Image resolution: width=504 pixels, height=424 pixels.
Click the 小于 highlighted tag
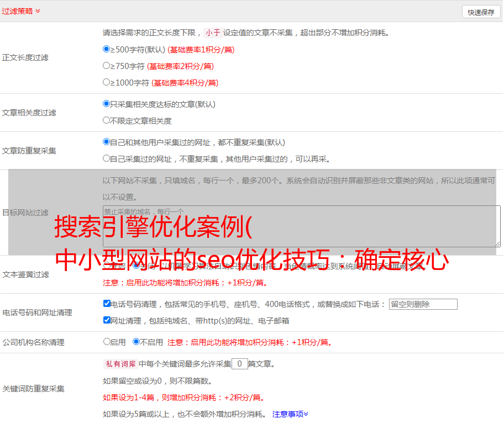click(213, 33)
